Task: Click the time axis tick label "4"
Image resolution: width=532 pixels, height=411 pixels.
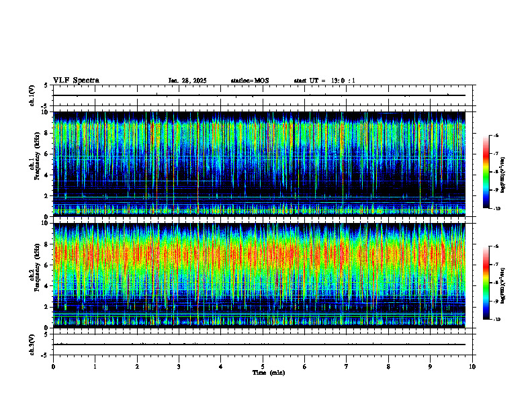Action: (x=220, y=367)
